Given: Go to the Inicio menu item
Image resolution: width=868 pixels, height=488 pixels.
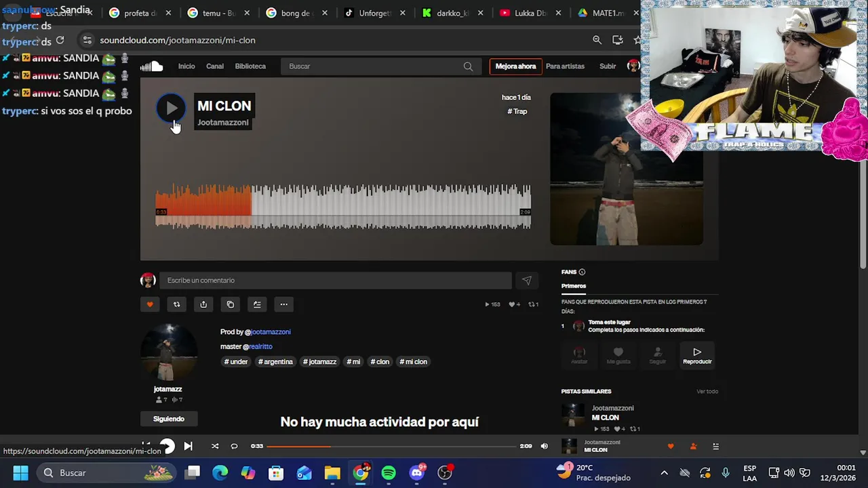Looking at the screenshot, I should click(x=186, y=66).
